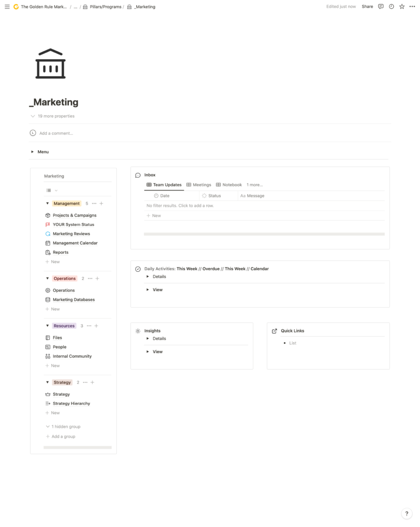420x527 pixels.
Task: Click the Share button
Action: tap(367, 7)
